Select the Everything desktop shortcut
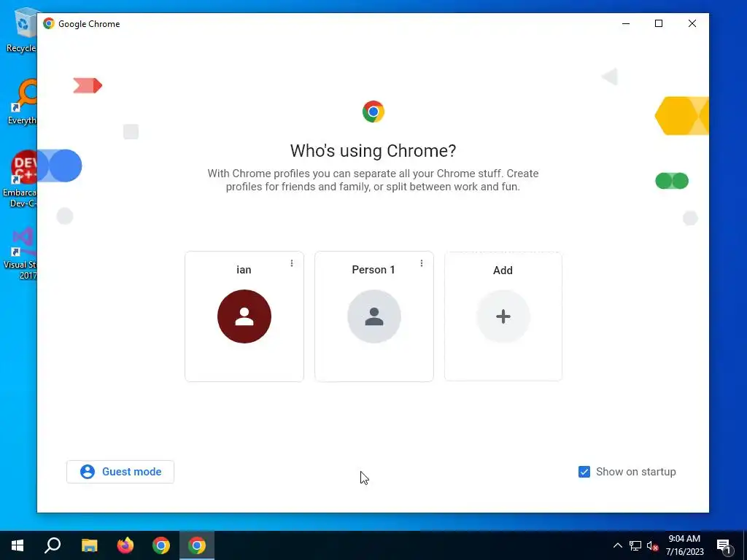The height and width of the screenshot is (560, 747). (21, 102)
